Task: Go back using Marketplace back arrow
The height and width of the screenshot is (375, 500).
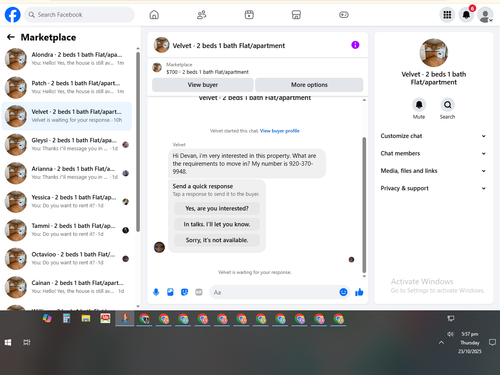Action: [x=11, y=37]
